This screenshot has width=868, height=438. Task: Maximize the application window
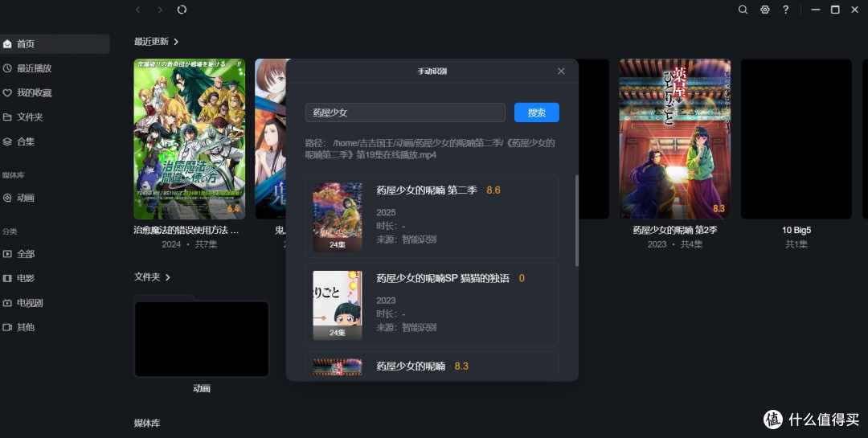pos(835,10)
